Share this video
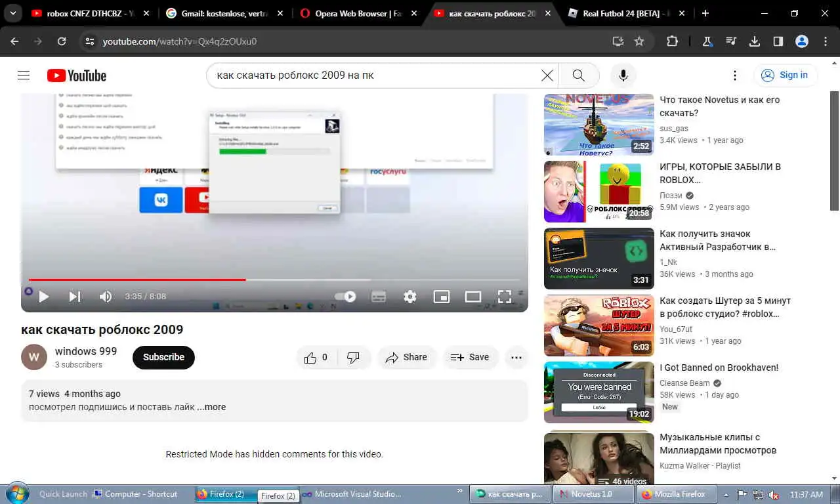The image size is (840, 504). tap(406, 358)
